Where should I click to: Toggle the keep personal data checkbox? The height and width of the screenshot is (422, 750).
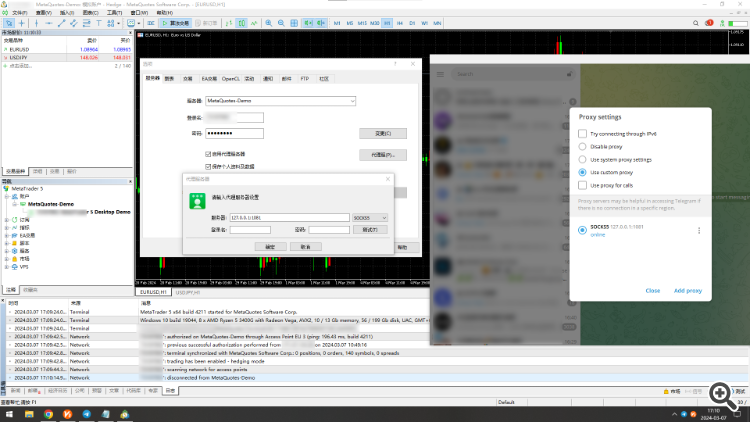coord(208,167)
